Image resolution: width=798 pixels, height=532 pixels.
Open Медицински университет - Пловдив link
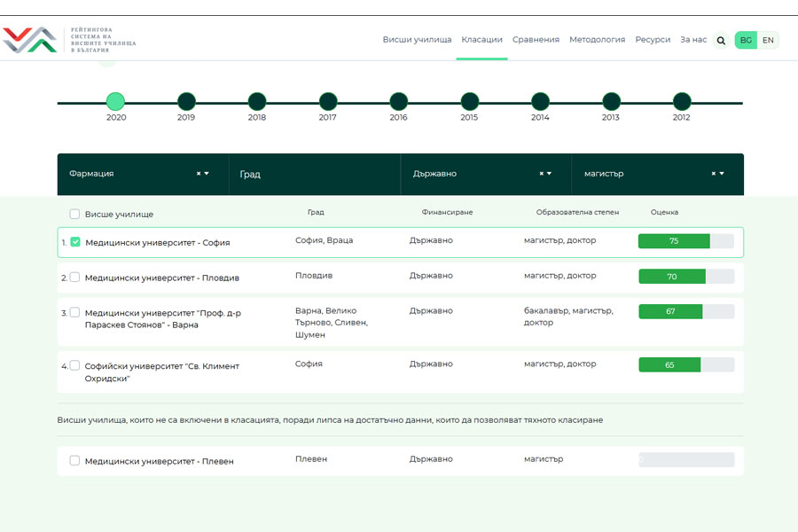tap(162, 278)
